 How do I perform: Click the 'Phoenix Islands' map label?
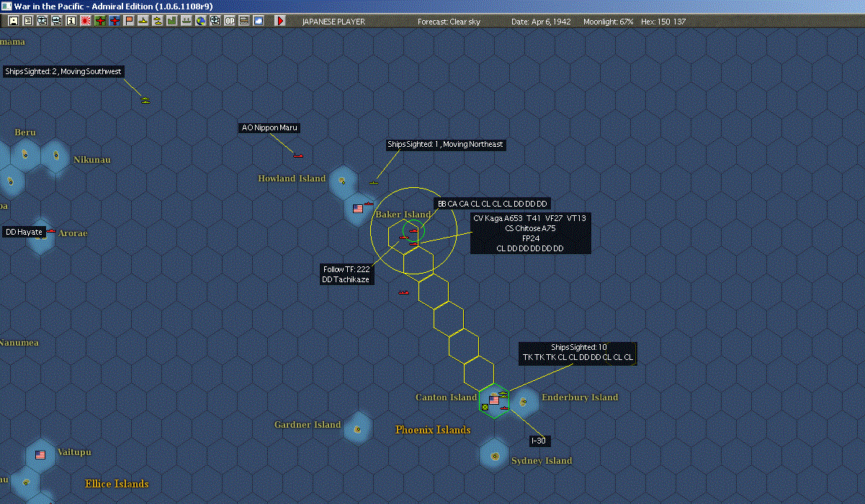433,430
